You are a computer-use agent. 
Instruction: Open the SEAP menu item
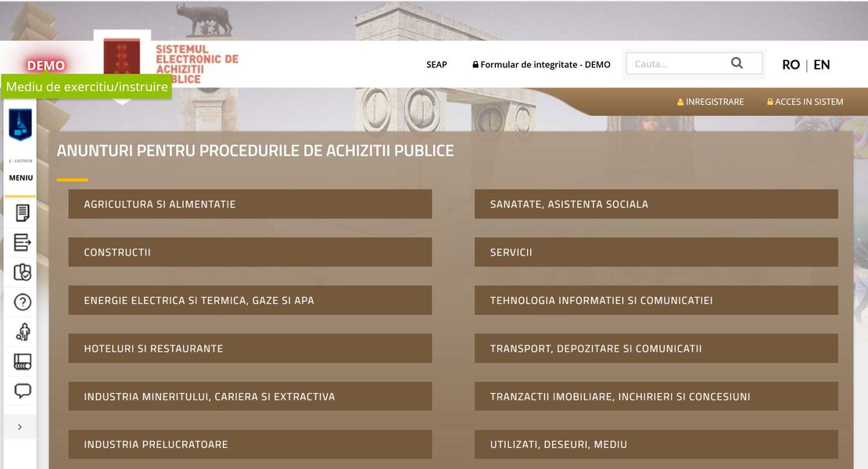coord(436,65)
